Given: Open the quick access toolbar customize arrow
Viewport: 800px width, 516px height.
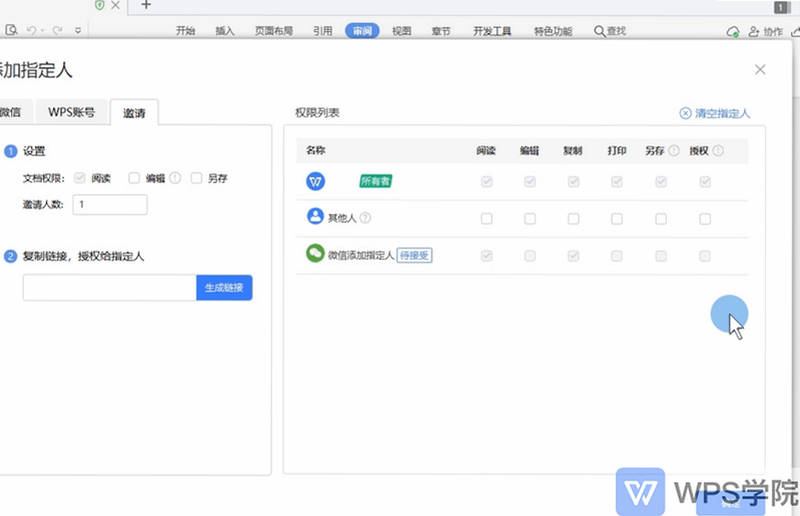Looking at the screenshot, I should (78, 31).
